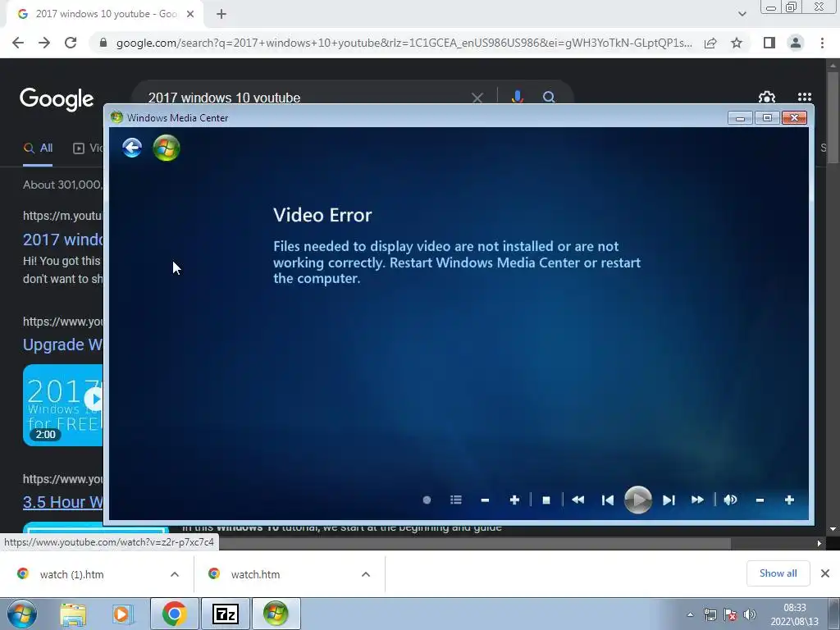The width and height of the screenshot is (840, 630).
Task: Mute the Media Center audio
Action: pyautogui.click(x=730, y=500)
